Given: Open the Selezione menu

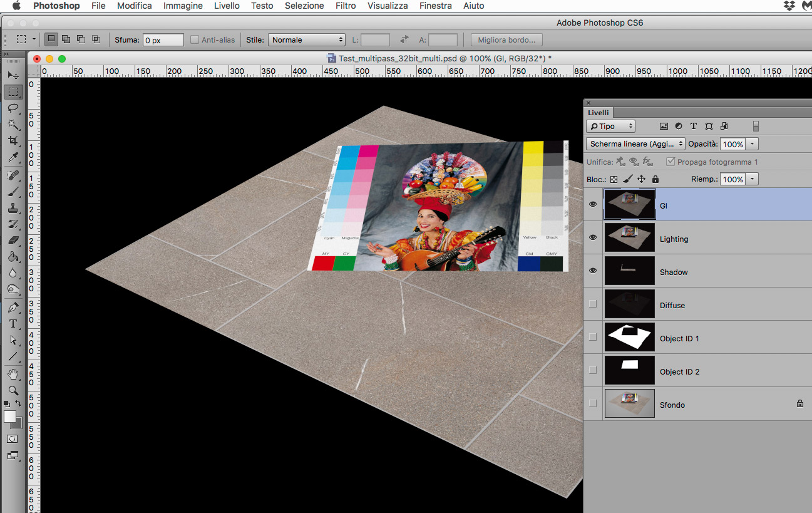Looking at the screenshot, I should coord(304,6).
